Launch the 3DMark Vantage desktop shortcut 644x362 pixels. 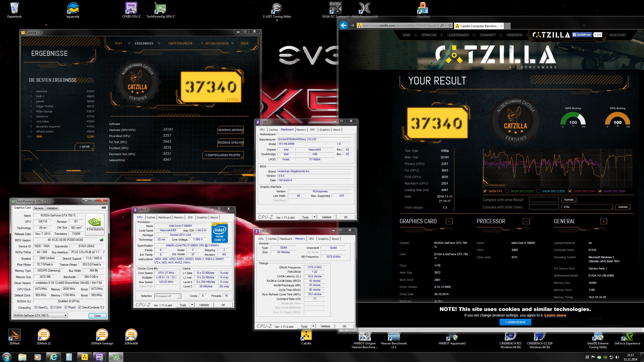point(102,337)
